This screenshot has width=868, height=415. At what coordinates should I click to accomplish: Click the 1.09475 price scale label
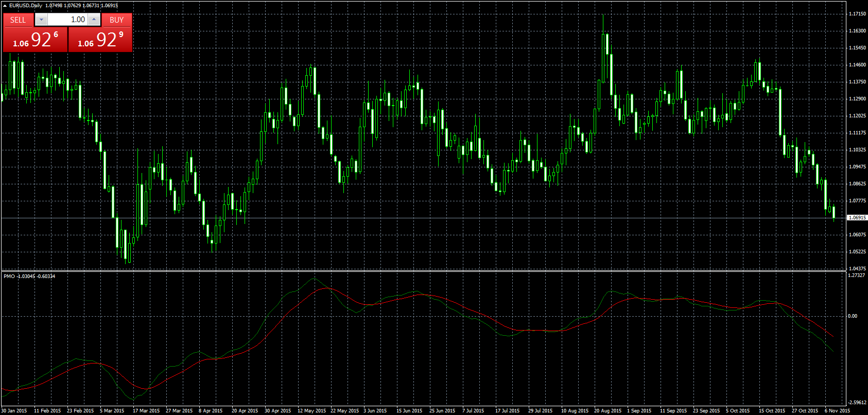pos(857,167)
